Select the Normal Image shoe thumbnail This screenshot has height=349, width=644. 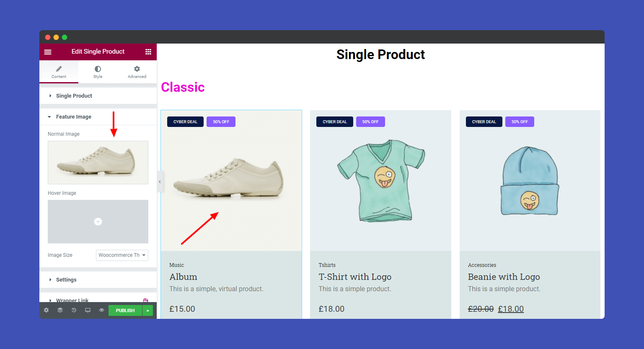98,163
